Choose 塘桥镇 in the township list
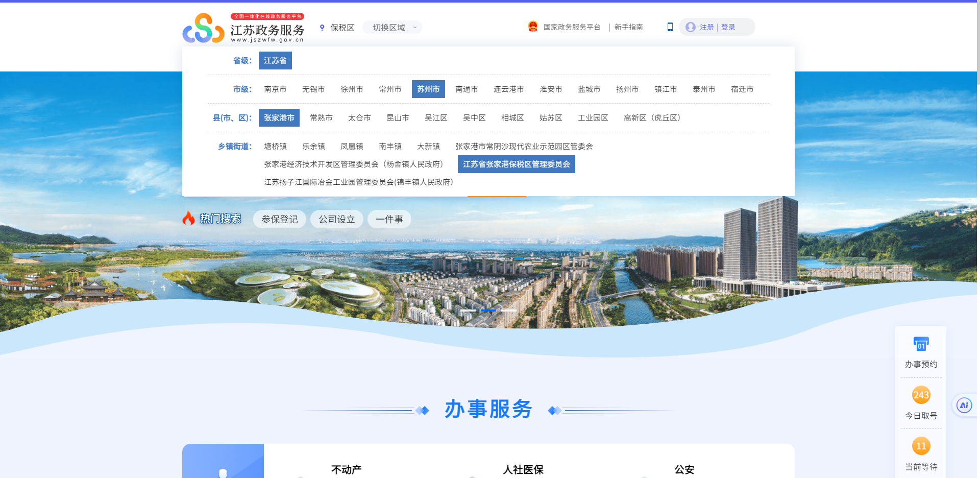Viewport: 980px width, 478px height. 275,147
